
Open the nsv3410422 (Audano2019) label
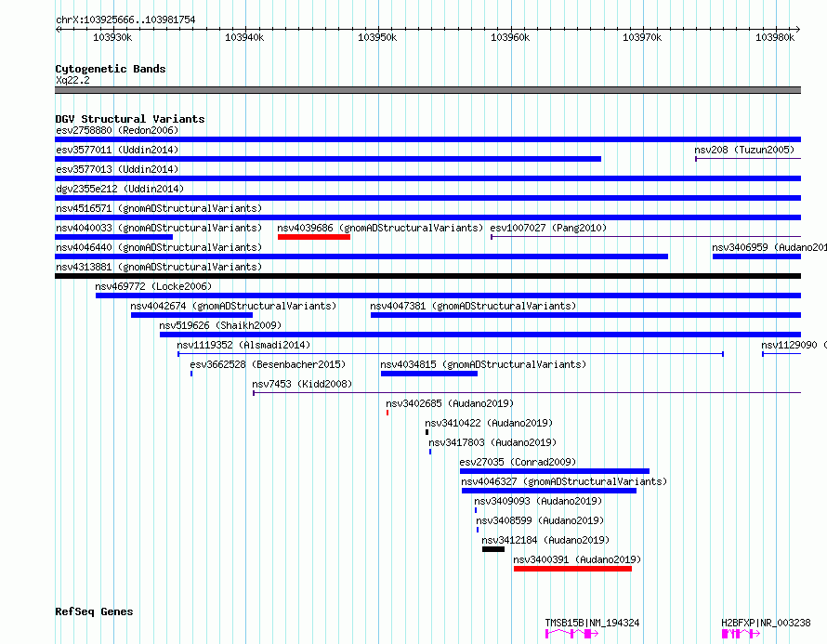(x=489, y=423)
